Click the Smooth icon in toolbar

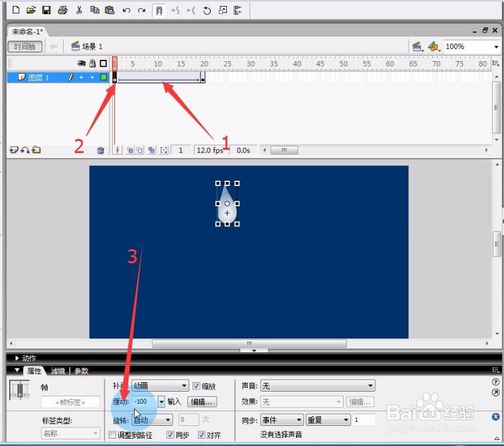[x=176, y=10]
